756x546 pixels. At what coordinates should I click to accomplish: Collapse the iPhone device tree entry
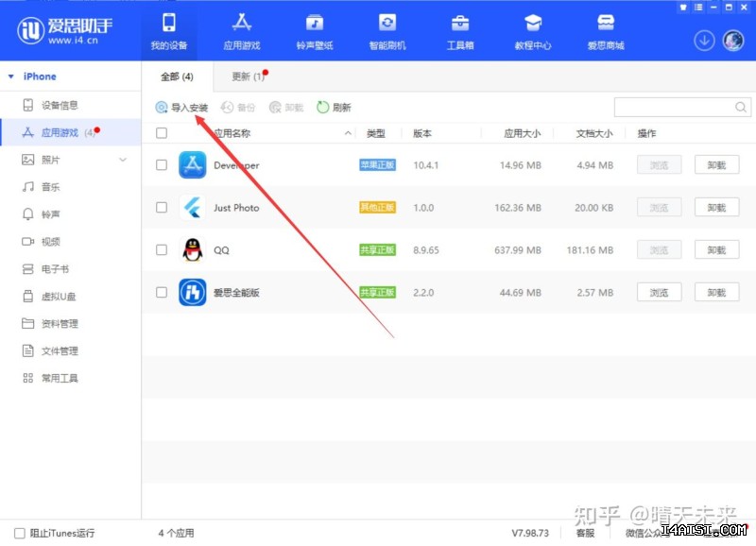[x=11, y=76]
